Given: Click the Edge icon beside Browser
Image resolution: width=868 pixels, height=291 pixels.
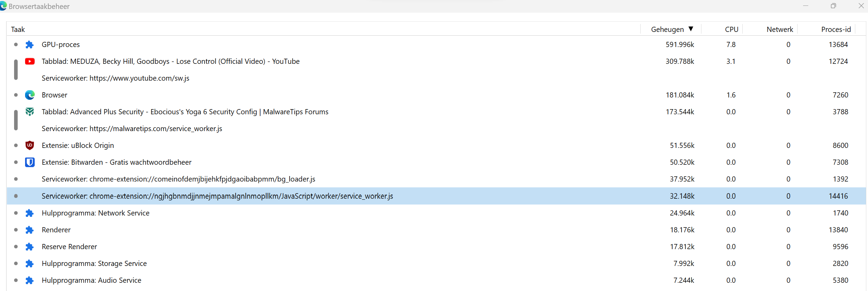Looking at the screenshot, I should coord(30,95).
